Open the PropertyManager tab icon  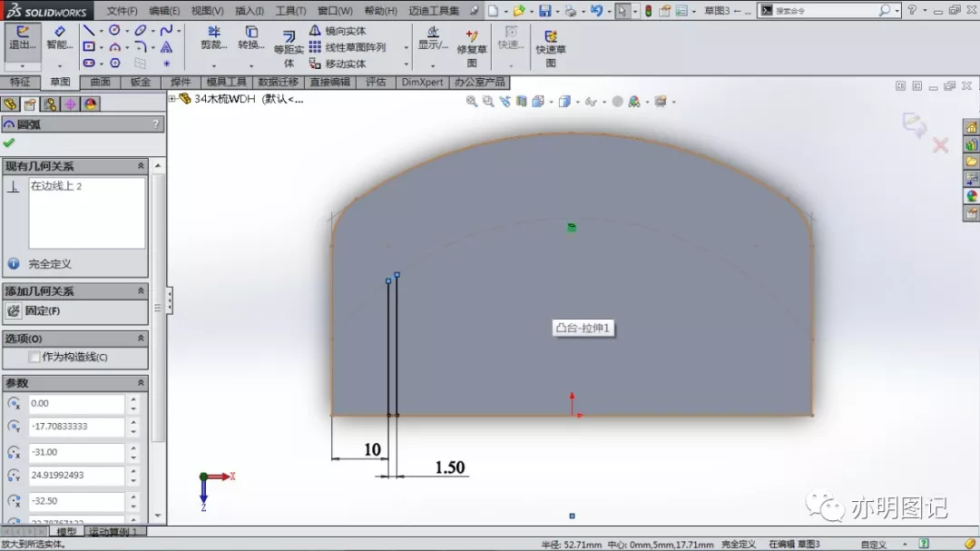tap(30, 103)
